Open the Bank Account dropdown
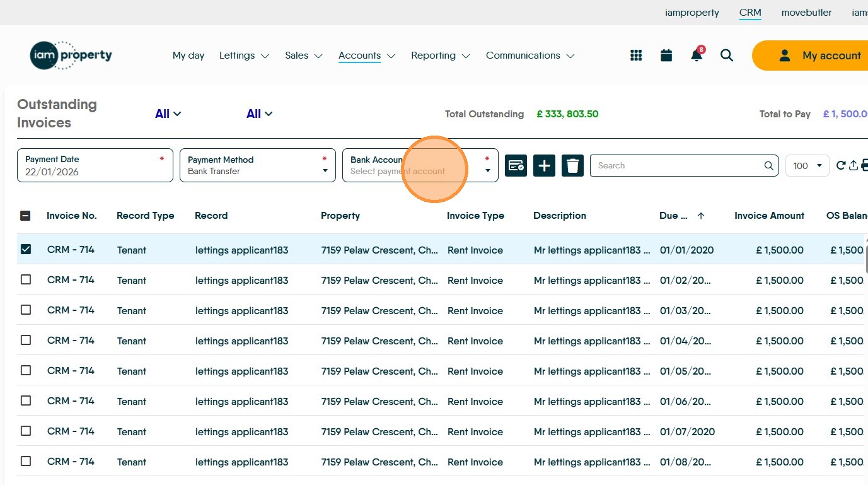This screenshot has width=868, height=485. coord(420,165)
